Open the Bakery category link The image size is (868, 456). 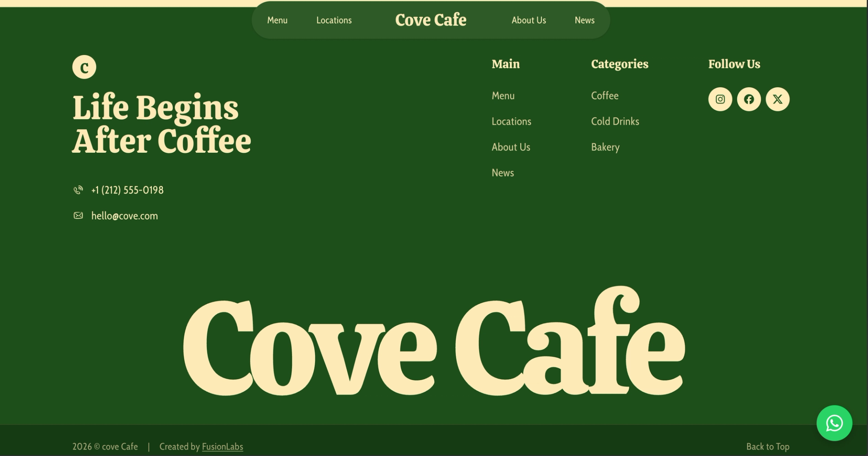click(605, 147)
